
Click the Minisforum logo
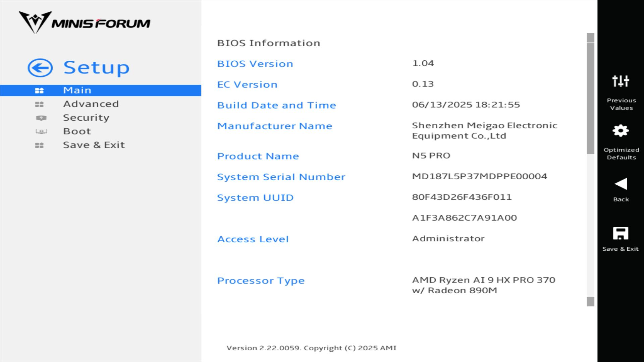(x=85, y=23)
